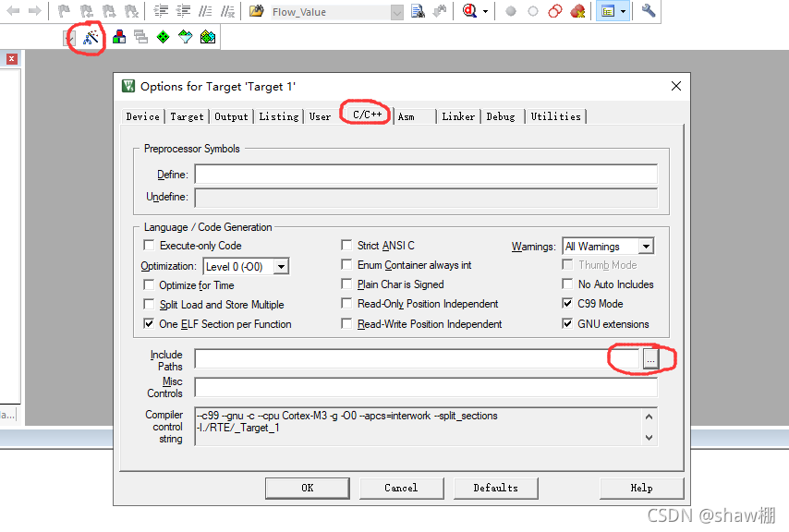This screenshot has width=789, height=532.
Task: Open target selection dropdown beside magic wand
Action: click(69, 38)
